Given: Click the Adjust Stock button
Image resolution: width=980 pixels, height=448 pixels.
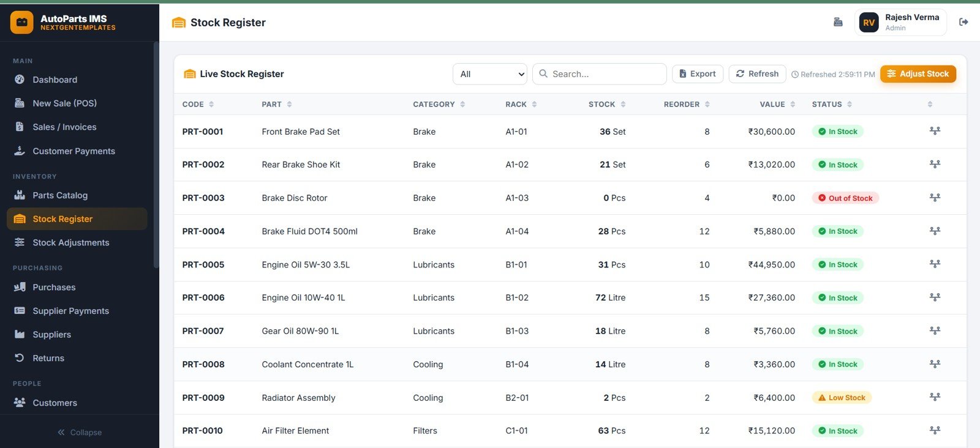Looking at the screenshot, I should click(x=918, y=73).
